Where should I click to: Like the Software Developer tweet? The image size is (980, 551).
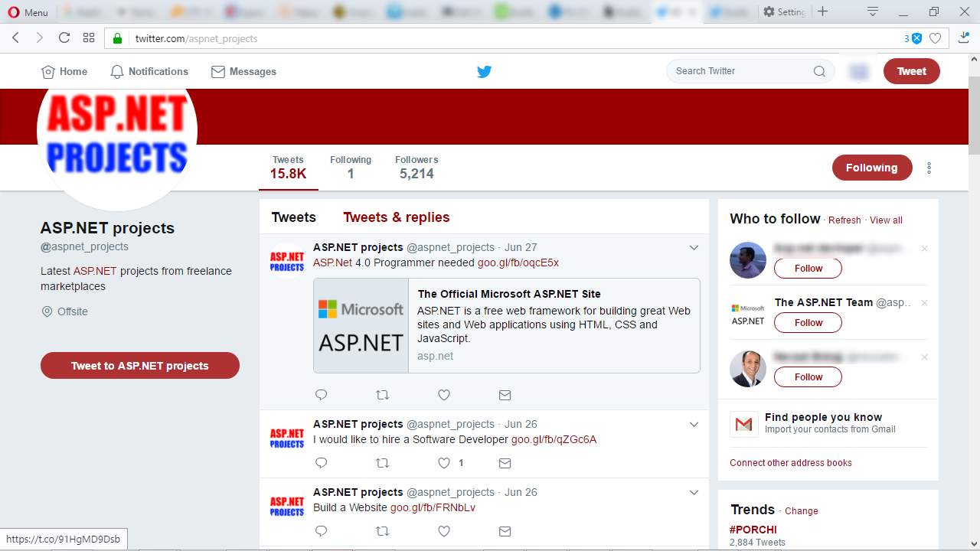(x=443, y=463)
